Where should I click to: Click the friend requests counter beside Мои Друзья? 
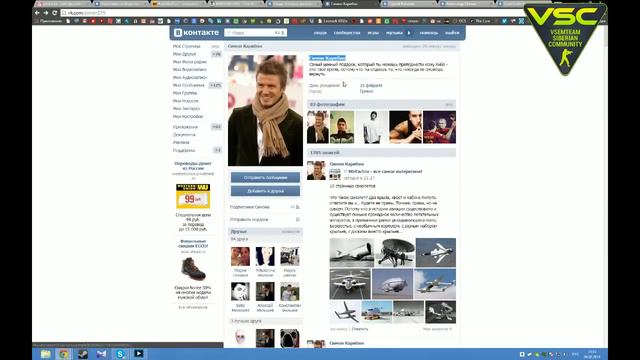216,54
